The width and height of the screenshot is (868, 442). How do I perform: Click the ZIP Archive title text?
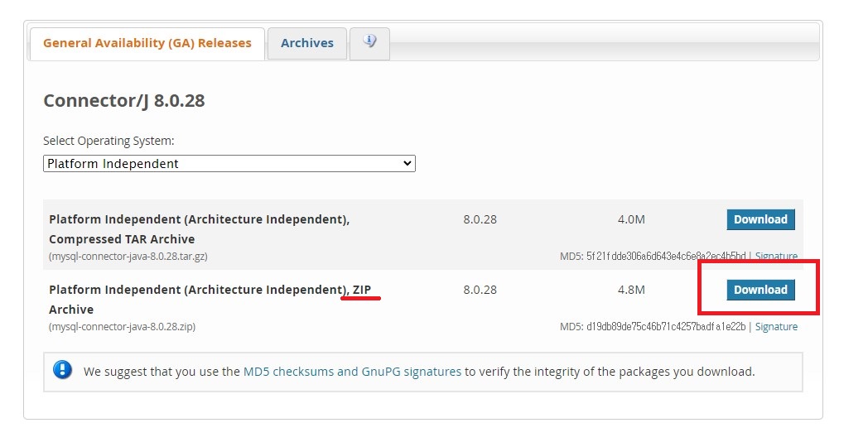tap(210, 300)
